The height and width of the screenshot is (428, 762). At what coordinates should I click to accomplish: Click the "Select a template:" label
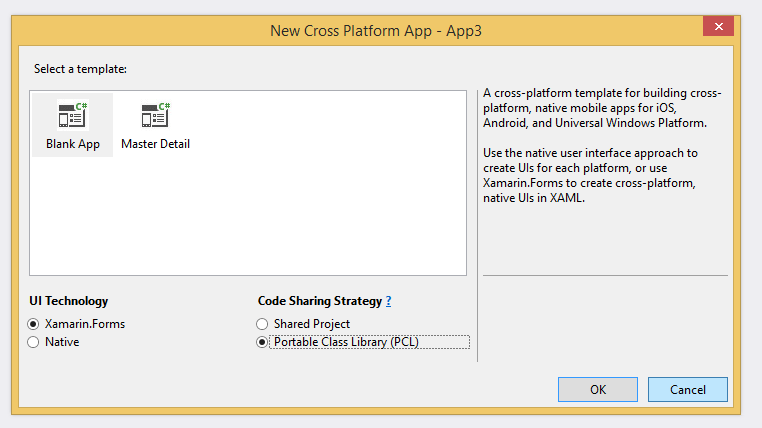coord(81,69)
